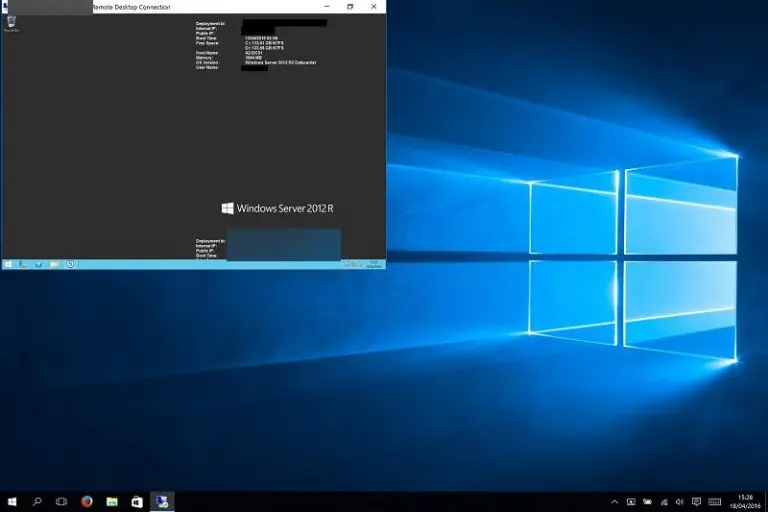768x512 pixels.
Task: Open File Explorer in the remote session taskbar
Action: click(x=54, y=265)
